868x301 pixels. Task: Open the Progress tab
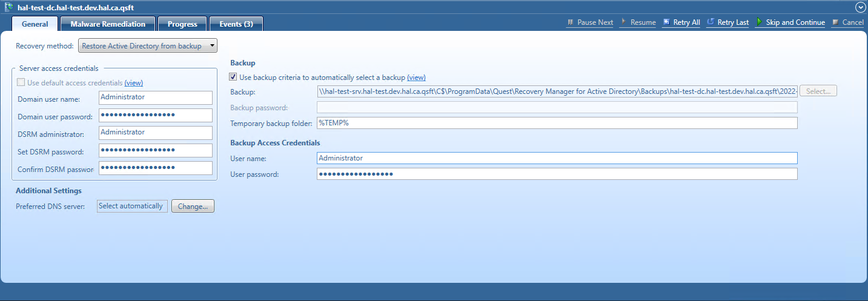coord(182,24)
